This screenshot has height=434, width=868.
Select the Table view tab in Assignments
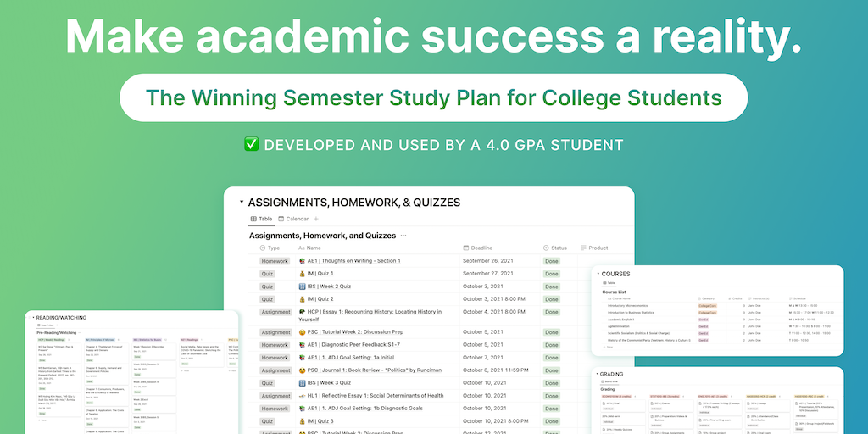tap(261, 219)
